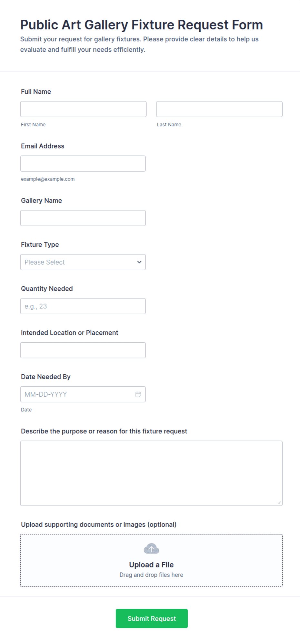Click the Full Name label
The image size is (300, 644).
[36, 92]
